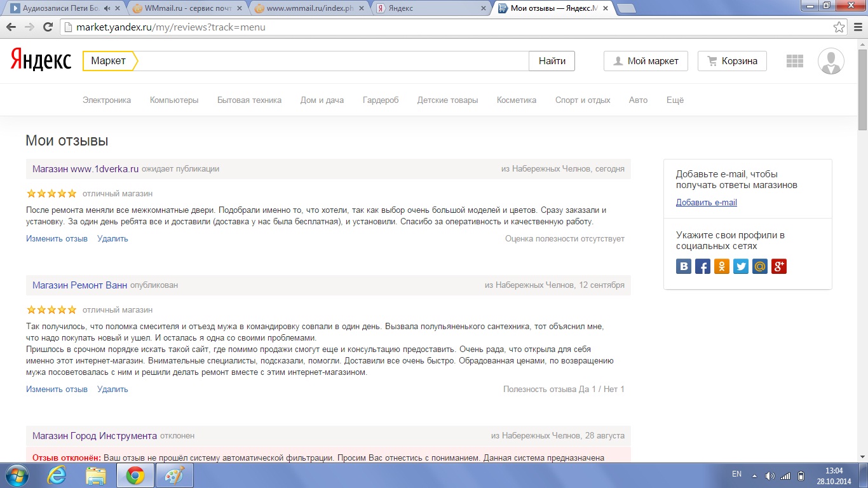Open the Корзина cart button
Screen dimensions: 868x488
732,61
